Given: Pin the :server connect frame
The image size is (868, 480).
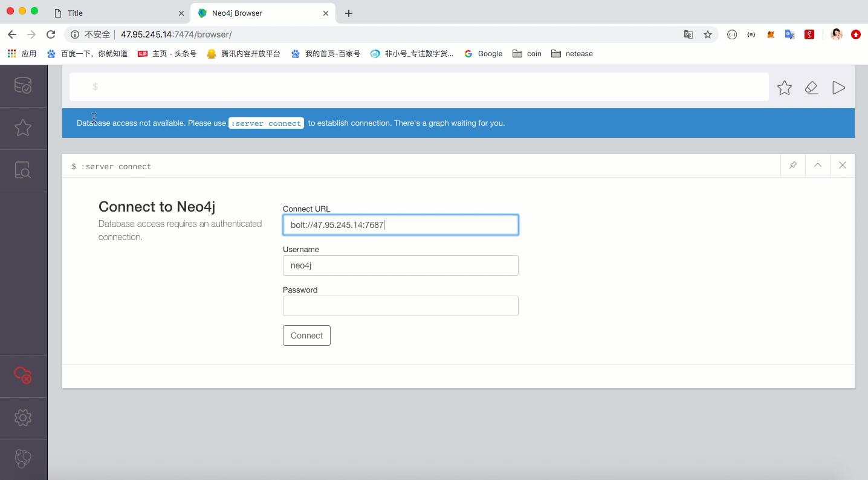Looking at the screenshot, I should (793, 165).
